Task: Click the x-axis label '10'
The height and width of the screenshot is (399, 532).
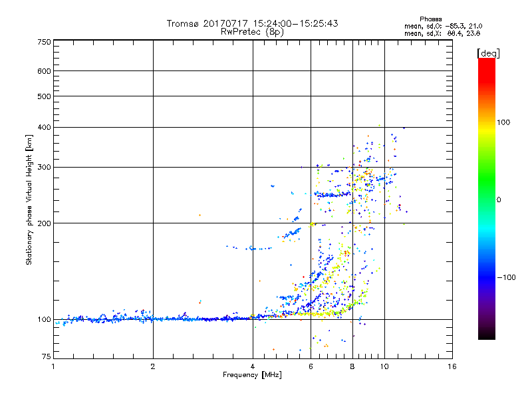Action: [x=384, y=366]
